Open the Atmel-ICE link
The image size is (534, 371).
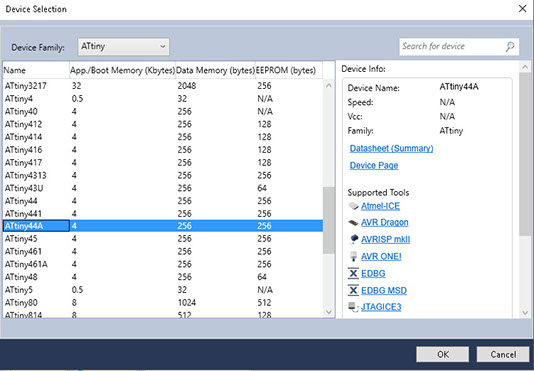(x=380, y=206)
